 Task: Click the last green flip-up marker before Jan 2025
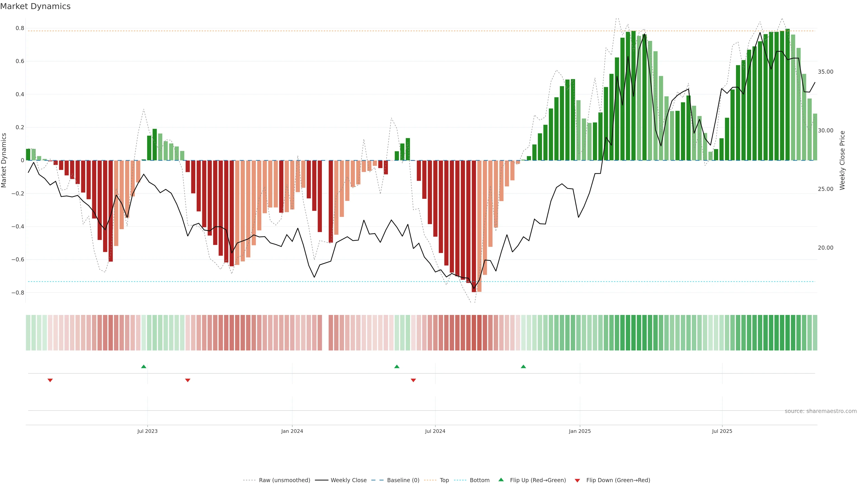(x=523, y=366)
